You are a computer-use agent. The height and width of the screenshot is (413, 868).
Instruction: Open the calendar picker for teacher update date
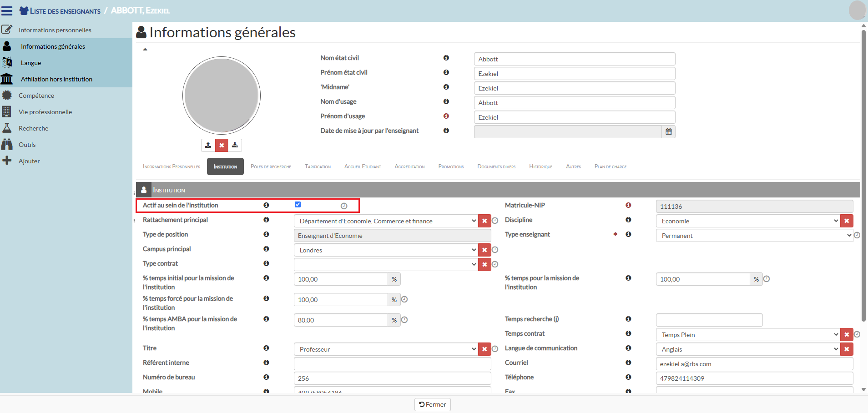point(668,131)
